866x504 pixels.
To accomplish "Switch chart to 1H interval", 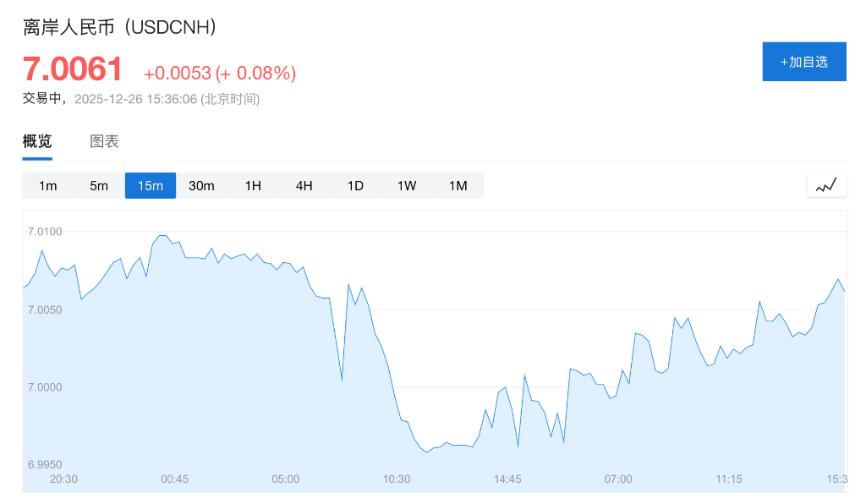I will click(x=253, y=185).
